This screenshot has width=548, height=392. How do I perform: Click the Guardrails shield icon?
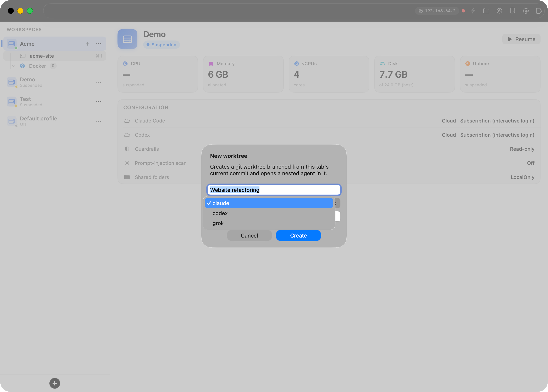[x=127, y=149]
